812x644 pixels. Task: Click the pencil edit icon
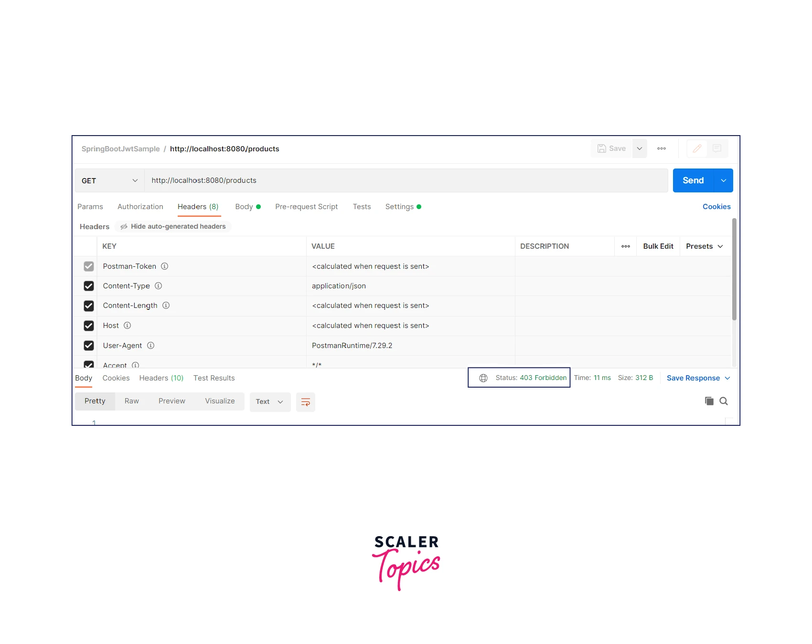click(x=697, y=148)
